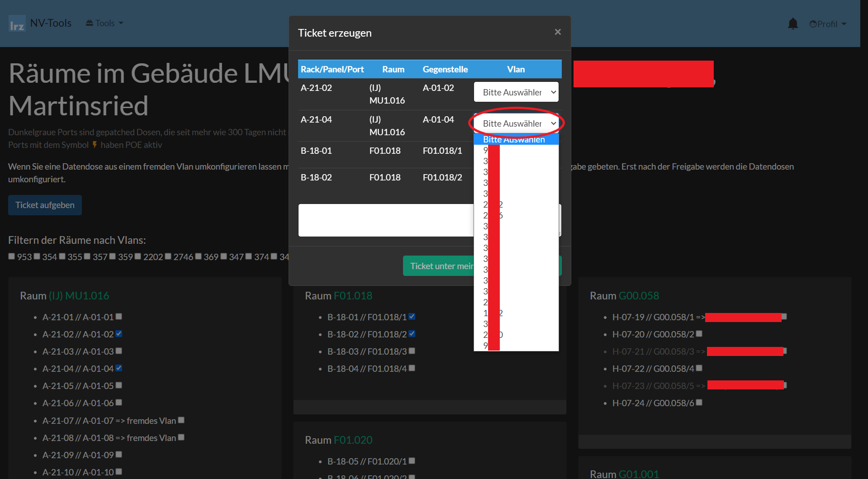
Task: Check the H-07-20 // G00.058/2 checkbox
Action: point(699,334)
